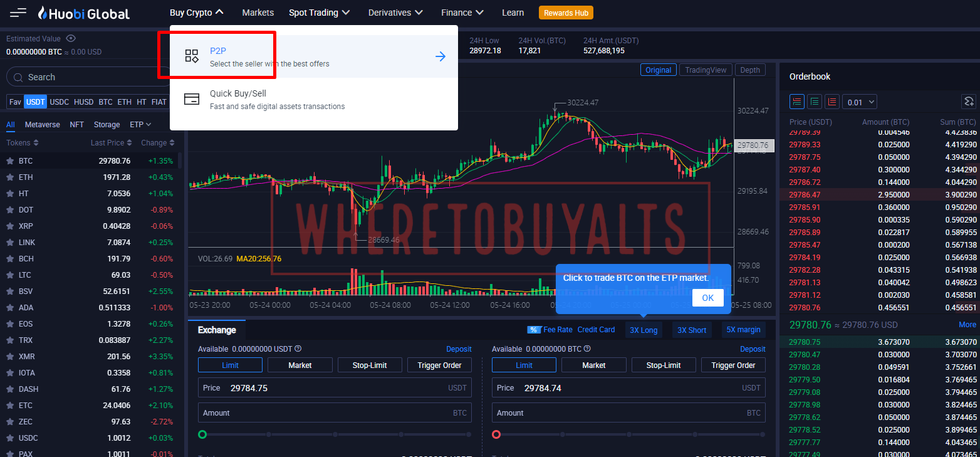Click OK on the ETP tooltip
This screenshot has height=457, width=980.
click(x=708, y=298)
